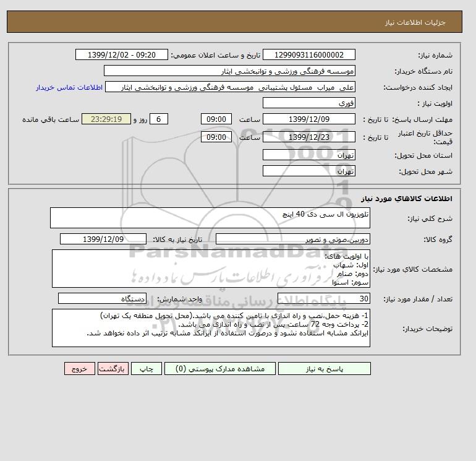Click the تعداد / مقدار مورد نیاز label
This screenshot has width=476, height=461.
coord(418,299)
